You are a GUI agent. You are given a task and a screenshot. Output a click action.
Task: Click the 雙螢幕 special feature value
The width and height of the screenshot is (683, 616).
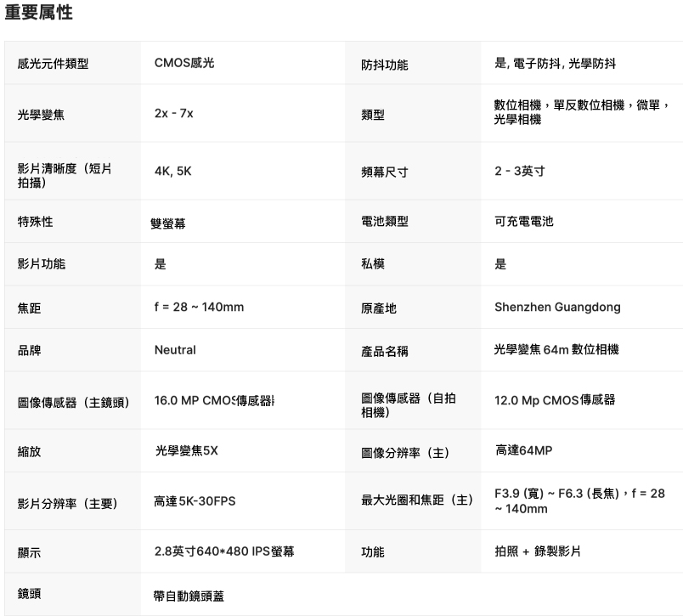(170, 224)
